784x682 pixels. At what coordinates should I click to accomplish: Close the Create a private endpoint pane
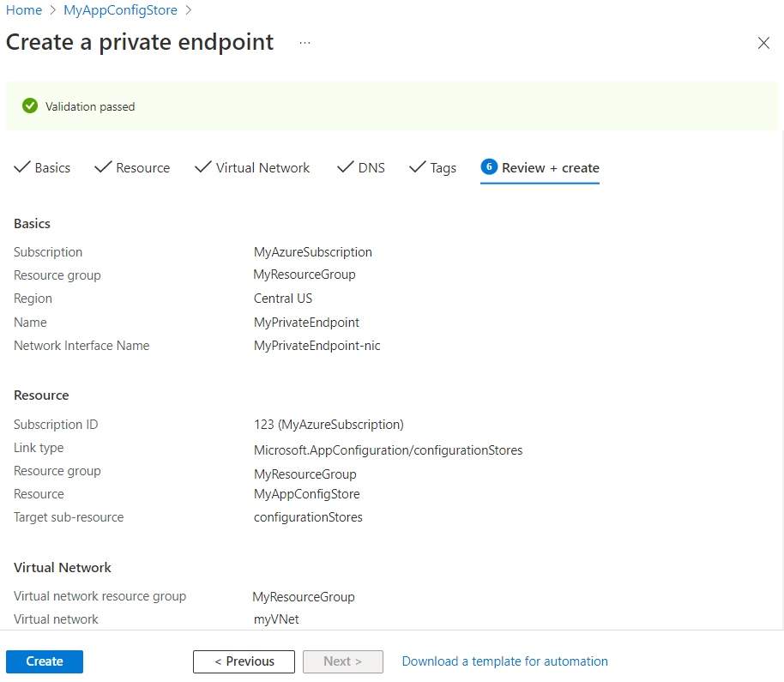(763, 42)
